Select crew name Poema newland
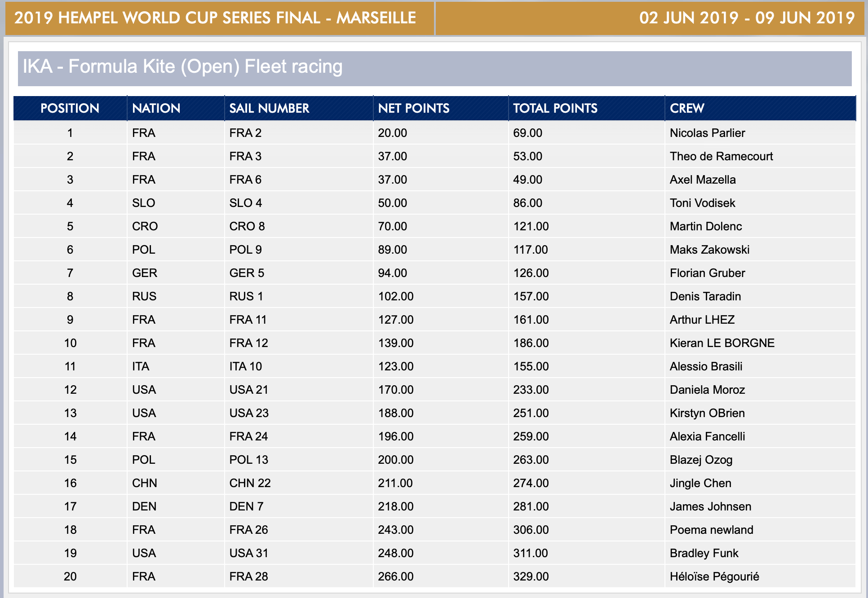Image resolution: width=868 pixels, height=598 pixels. pos(711,530)
